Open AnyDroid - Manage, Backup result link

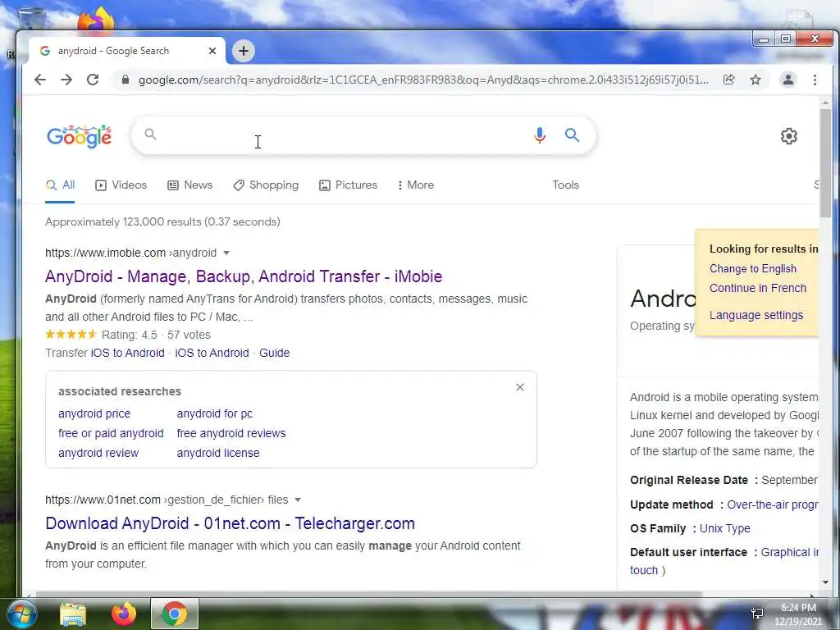click(x=244, y=276)
